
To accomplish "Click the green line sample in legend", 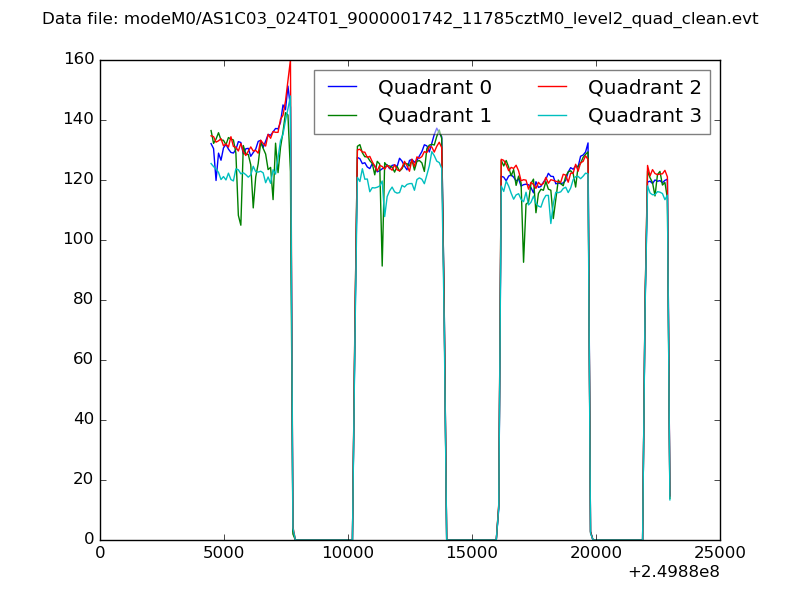I will (343, 116).
